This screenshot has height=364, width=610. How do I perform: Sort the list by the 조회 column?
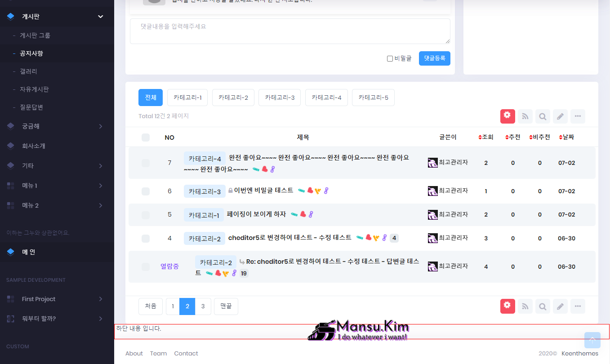[x=486, y=137]
